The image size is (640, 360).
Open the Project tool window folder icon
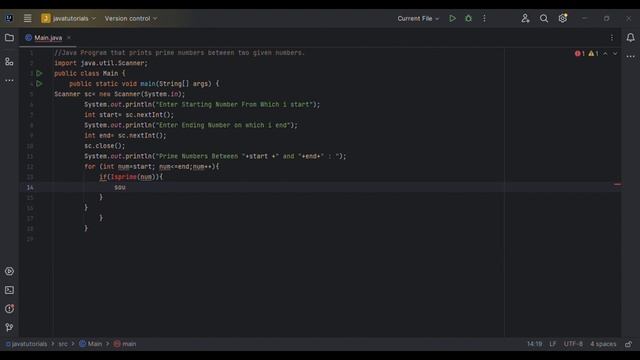pos(9,38)
